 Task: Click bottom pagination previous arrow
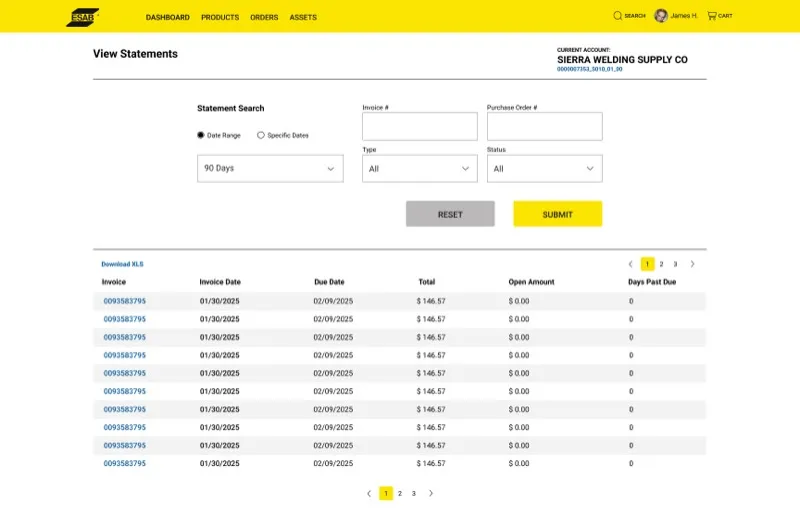point(368,493)
